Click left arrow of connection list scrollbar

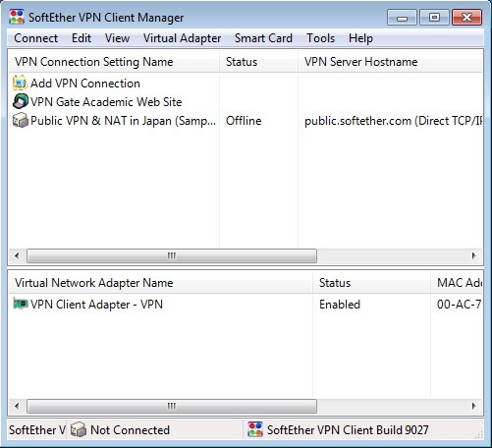17,255
